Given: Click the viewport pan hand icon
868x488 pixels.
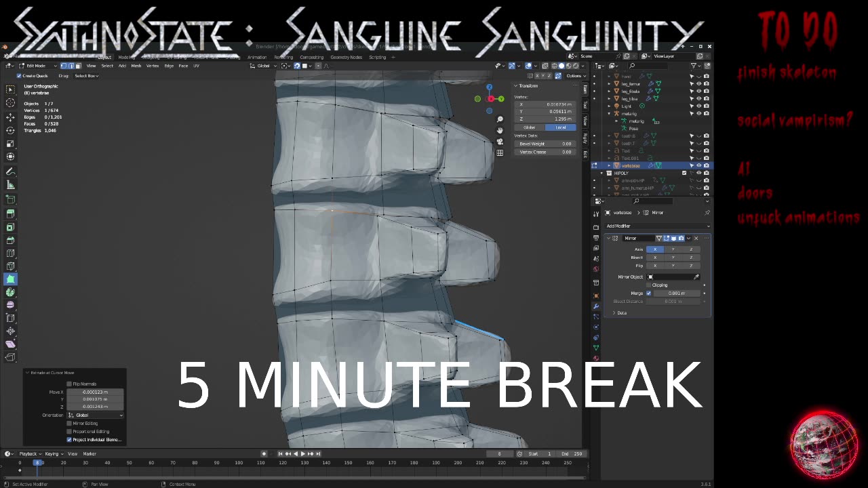Looking at the screenshot, I should tap(500, 130).
